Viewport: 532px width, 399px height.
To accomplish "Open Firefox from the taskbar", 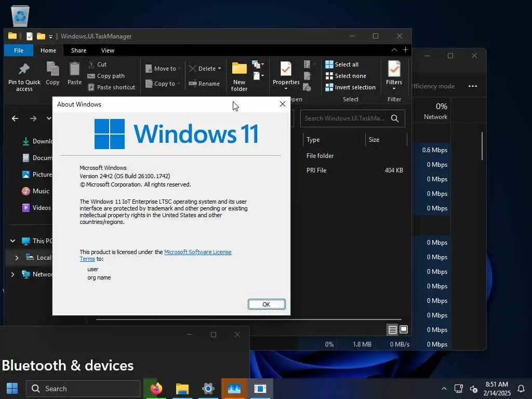I will (x=156, y=388).
